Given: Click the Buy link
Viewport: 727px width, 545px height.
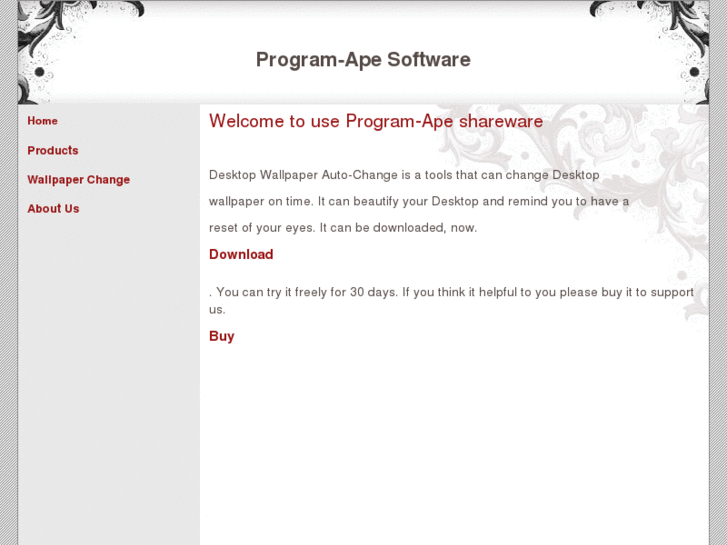Looking at the screenshot, I should click(222, 336).
